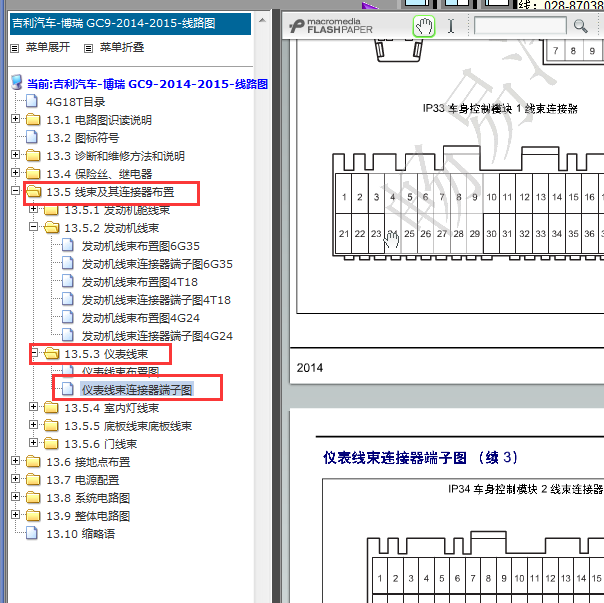Open 仪表线束连接器端子图 page
Screen dimensions: 604x603
point(137,390)
